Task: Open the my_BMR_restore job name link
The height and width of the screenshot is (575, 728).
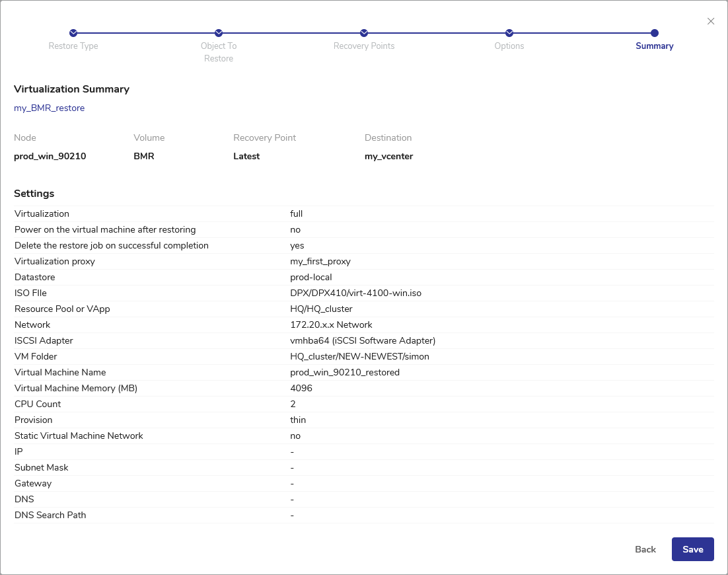Action: [50, 108]
